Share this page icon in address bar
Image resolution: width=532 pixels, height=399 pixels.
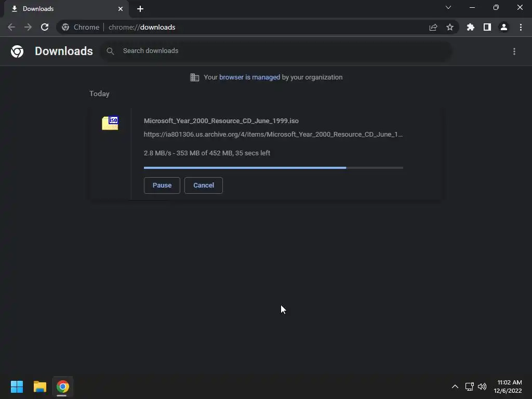(433, 28)
